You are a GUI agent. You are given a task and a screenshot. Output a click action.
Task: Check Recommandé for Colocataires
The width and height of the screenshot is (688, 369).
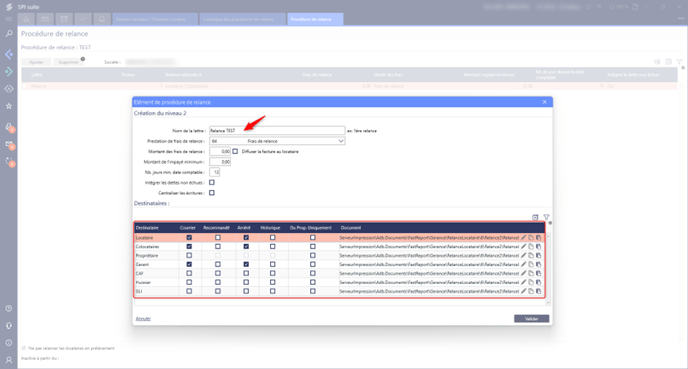pyautogui.click(x=218, y=247)
